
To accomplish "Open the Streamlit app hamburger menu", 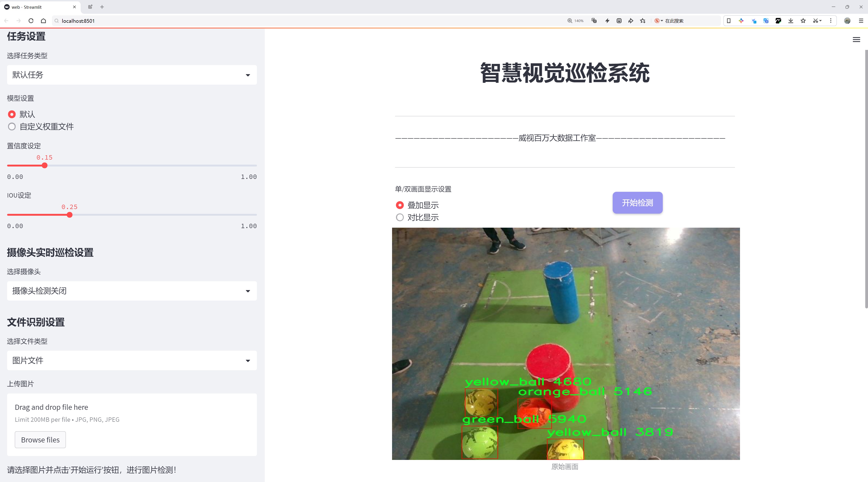I will pos(856,39).
